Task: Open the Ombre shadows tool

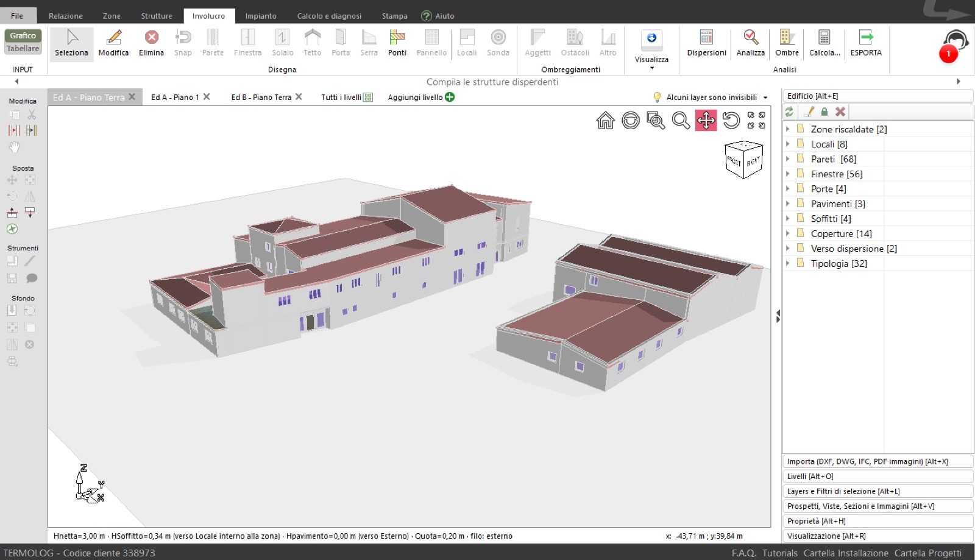Action: click(x=787, y=43)
